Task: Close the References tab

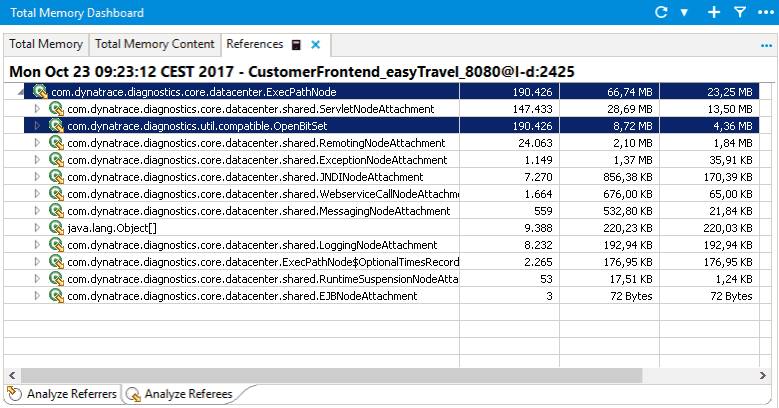Action: tap(315, 45)
